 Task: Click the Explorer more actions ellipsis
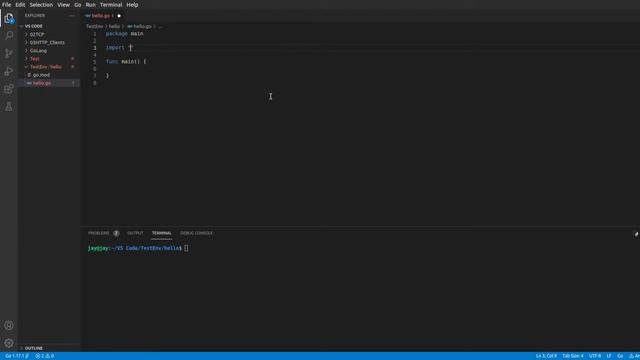[x=72, y=16]
